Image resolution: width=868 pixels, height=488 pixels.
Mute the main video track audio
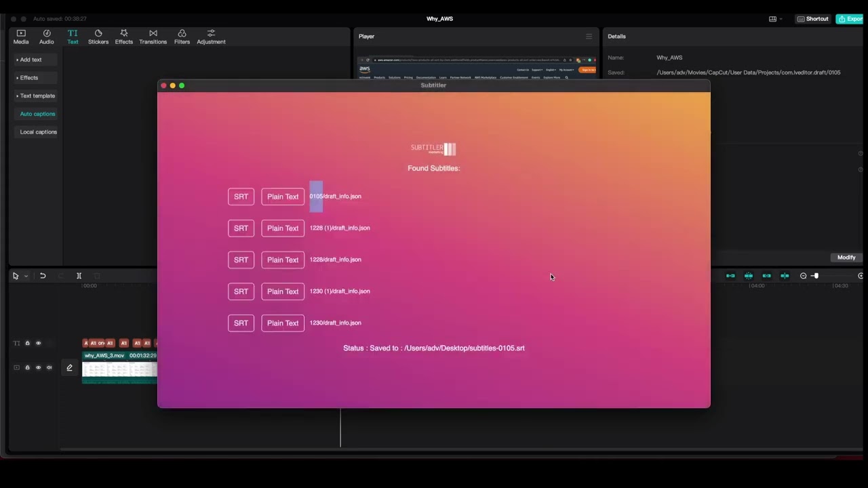click(x=49, y=367)
